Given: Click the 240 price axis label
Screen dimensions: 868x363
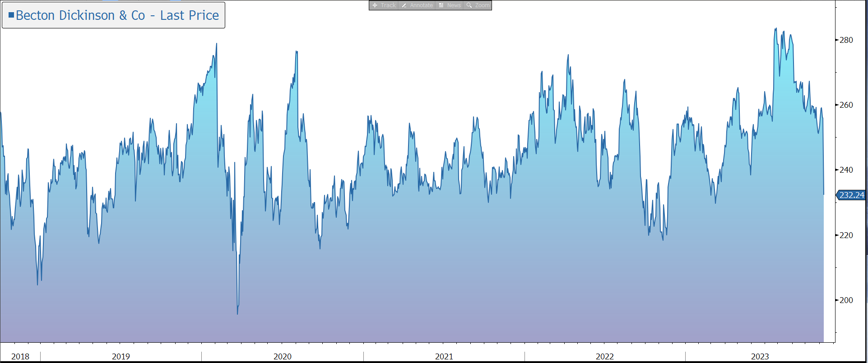Looking at the screenshot, I should click(x=846, y=170).
